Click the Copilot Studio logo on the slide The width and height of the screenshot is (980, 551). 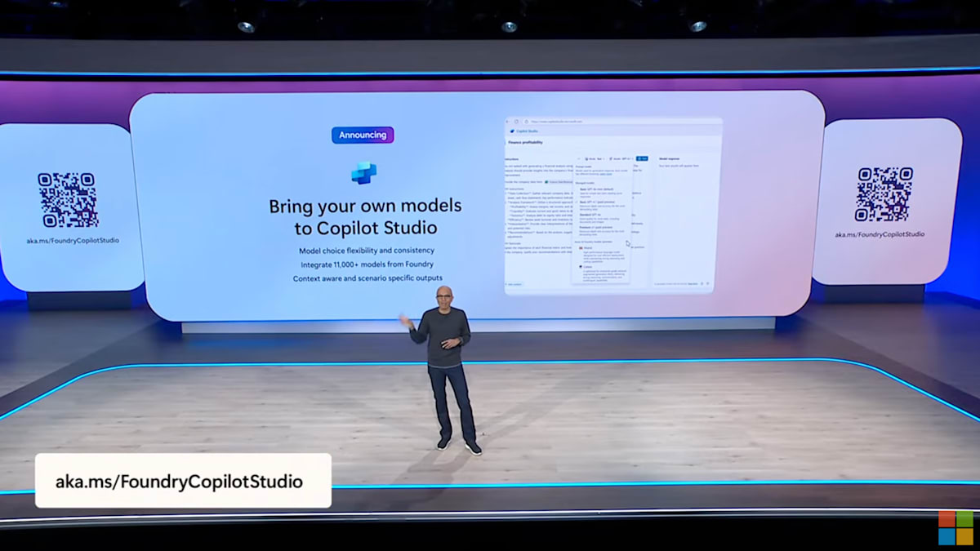363,172
